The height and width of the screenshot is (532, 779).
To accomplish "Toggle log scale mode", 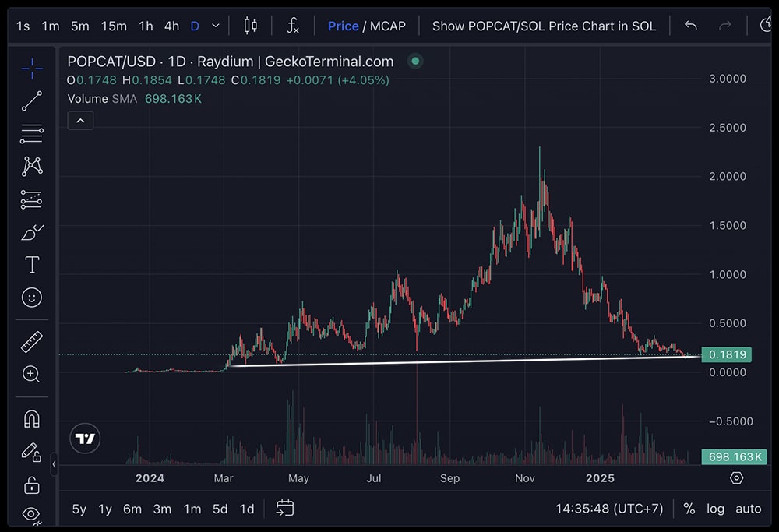I will coord(715,509).
